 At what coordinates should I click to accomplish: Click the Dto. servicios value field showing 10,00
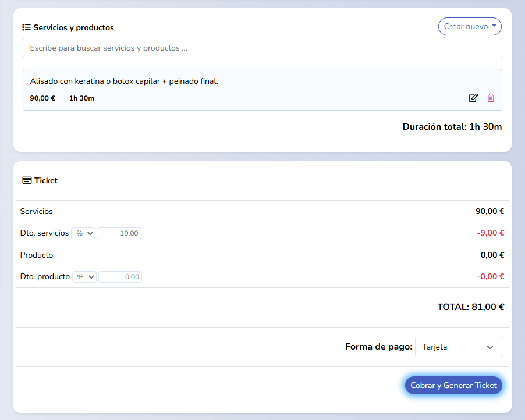(x=119, y=233)
